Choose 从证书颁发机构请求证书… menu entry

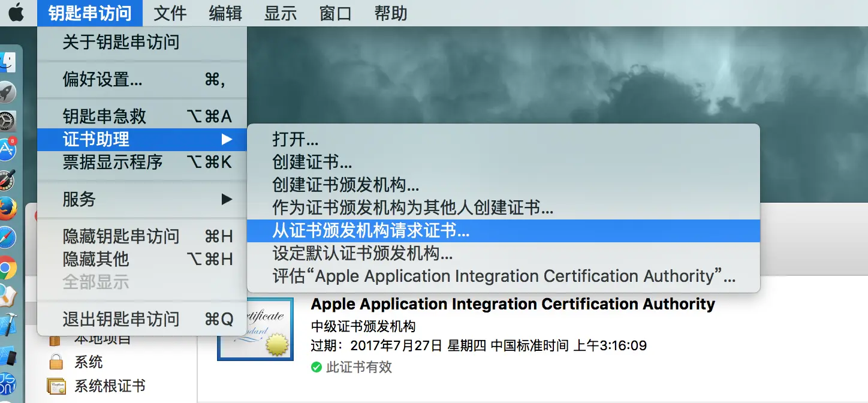[504, 231]
